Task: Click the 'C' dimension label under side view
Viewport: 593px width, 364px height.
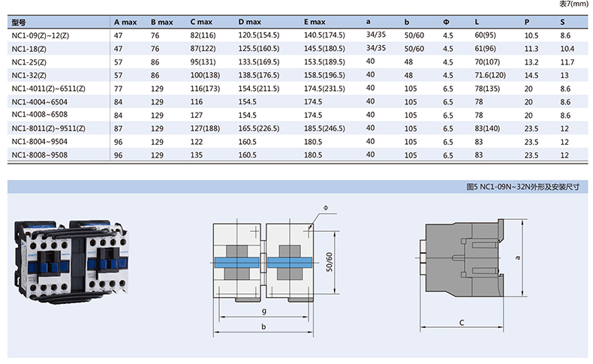Action: [462, 322]
